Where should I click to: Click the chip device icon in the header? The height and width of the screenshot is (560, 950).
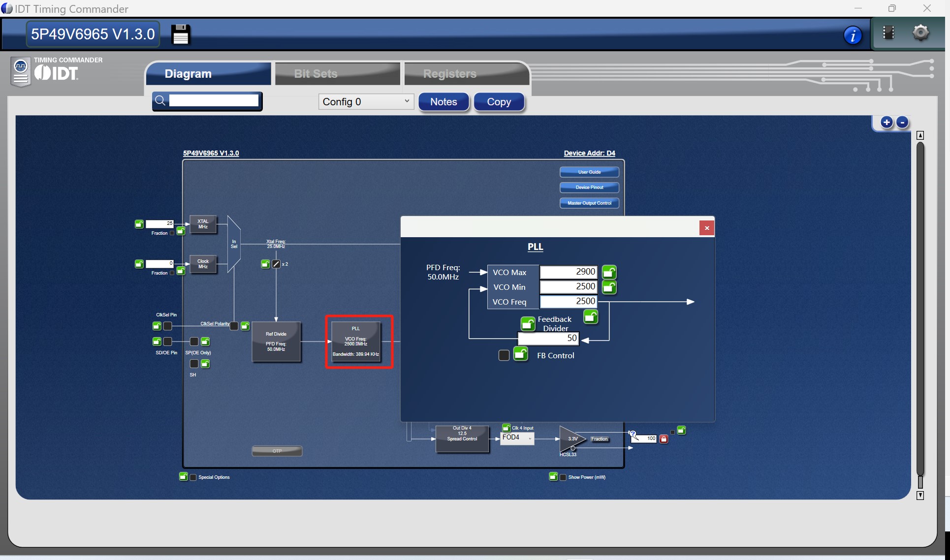tap(888, 33)
